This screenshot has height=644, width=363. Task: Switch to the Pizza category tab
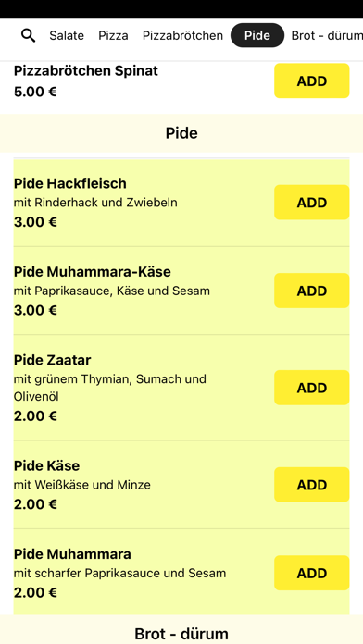[113, 36]
